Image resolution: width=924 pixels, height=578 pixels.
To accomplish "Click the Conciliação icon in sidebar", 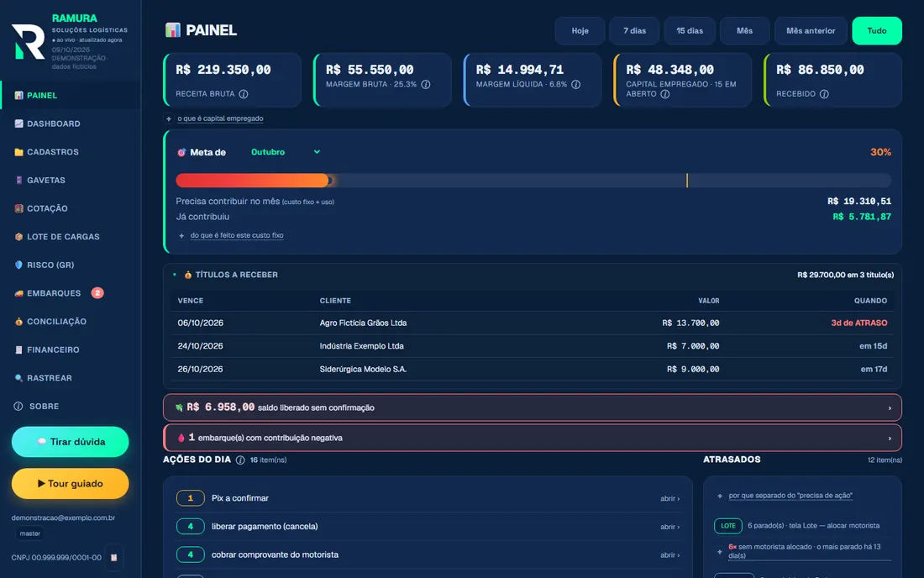I will coord(18,322).
